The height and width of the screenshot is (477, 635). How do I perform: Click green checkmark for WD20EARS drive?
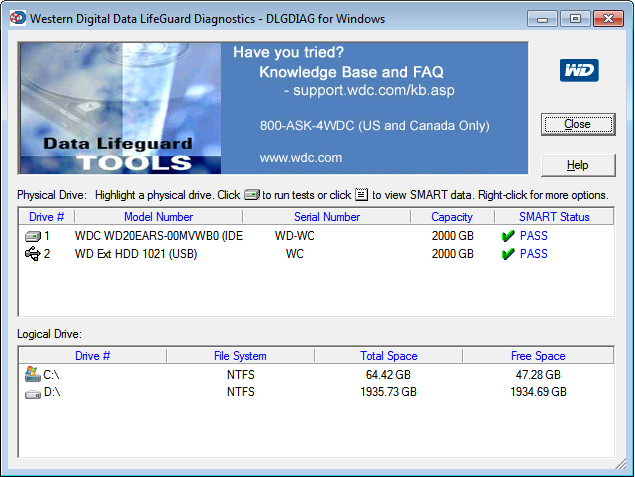(x=508, y=236)
